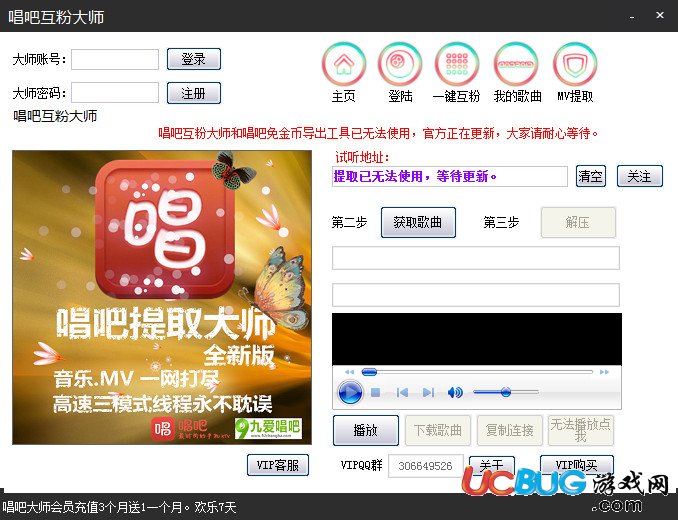The height and width of the screenshot is (520, 678).
Task: Click the black video display area
Action: (477, 339)
